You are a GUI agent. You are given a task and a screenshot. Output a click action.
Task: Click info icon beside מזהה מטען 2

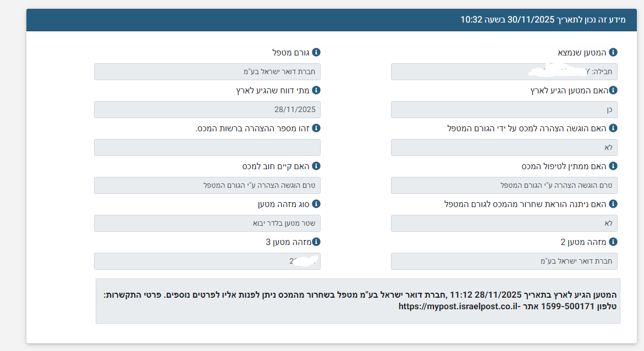613,242
